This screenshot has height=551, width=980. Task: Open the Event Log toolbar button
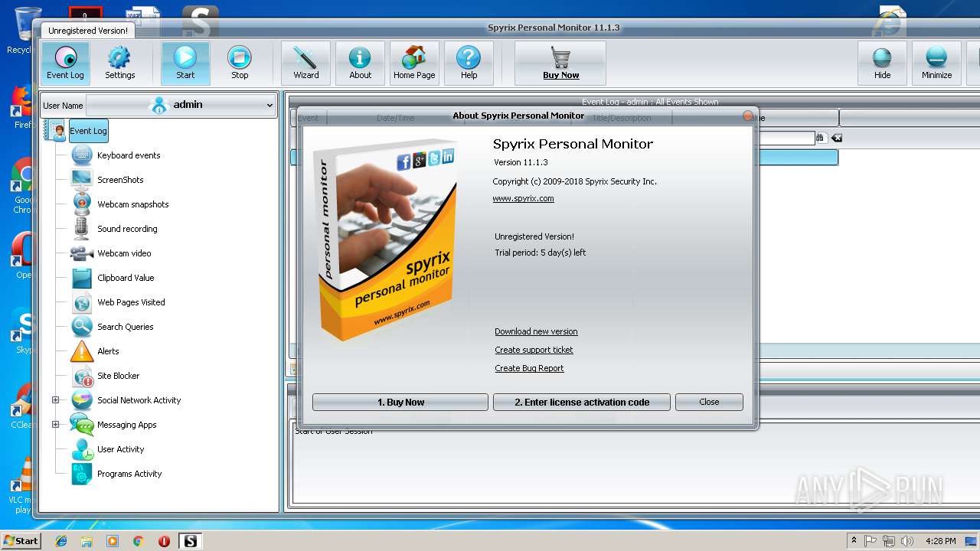pyautogui.click(x=65, y=63)
